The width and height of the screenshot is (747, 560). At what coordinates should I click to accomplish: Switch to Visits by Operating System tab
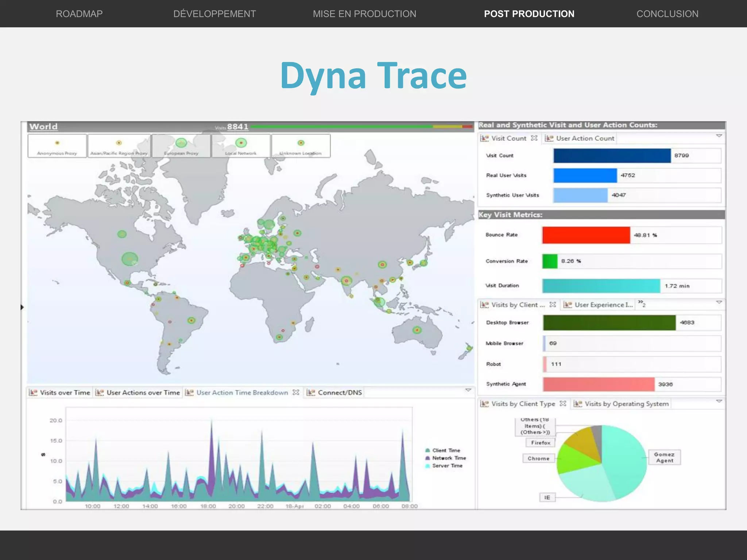pos(627,404)
